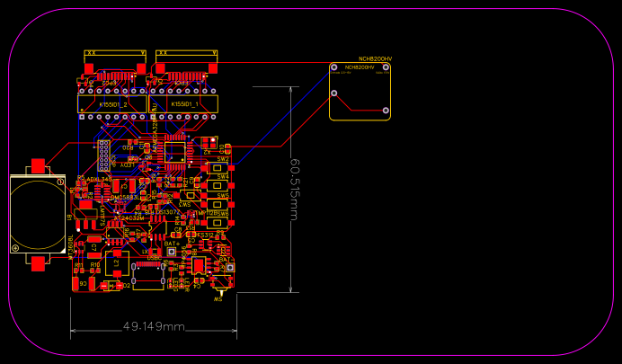Select the C10 capacitor near the crystal

(227, 148)
